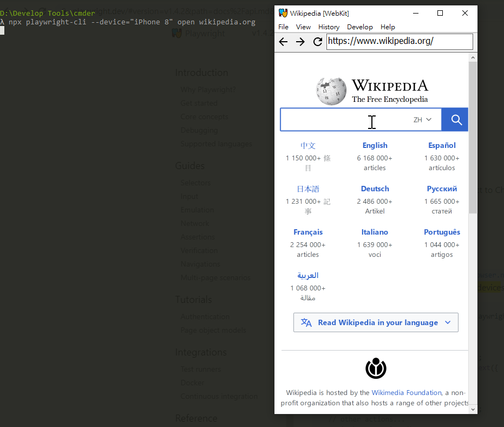
Task: Minimize the Wikipedia WebKit window
Action: (x=416, y=13)
